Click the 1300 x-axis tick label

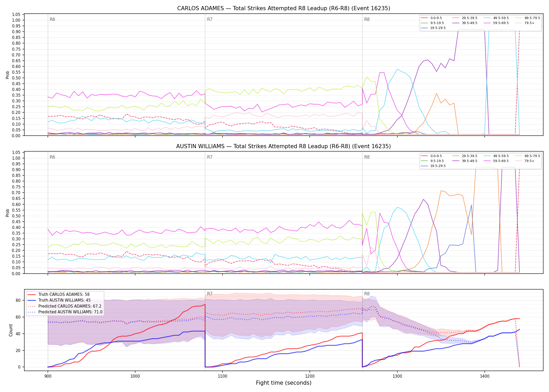397,376
